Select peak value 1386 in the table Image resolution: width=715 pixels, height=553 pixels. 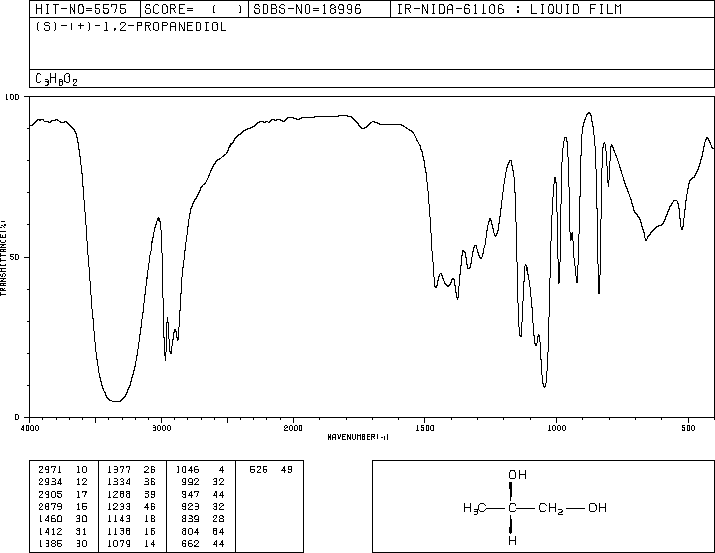tap(50, 543)
